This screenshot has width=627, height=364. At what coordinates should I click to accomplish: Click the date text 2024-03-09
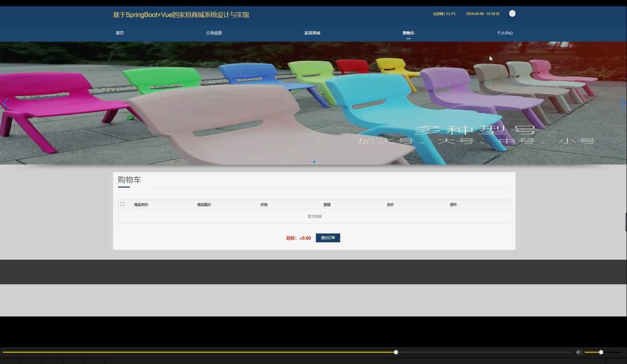pos(475,14)
